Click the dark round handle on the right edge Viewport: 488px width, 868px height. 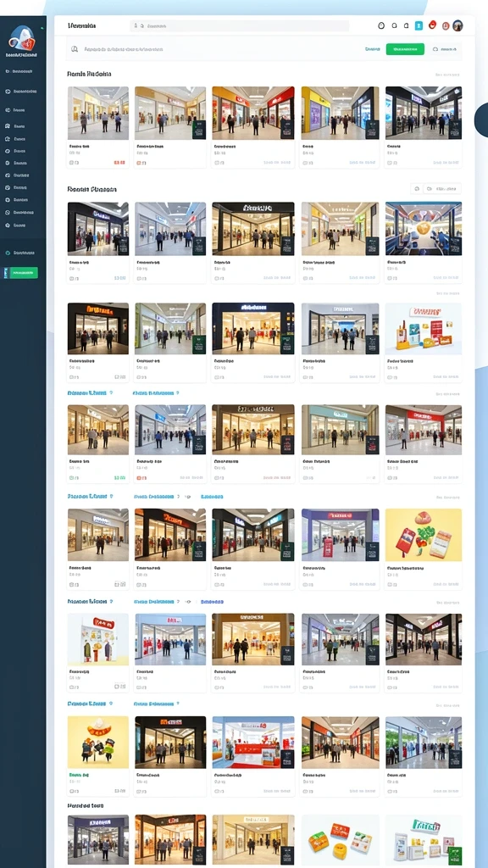481,120
